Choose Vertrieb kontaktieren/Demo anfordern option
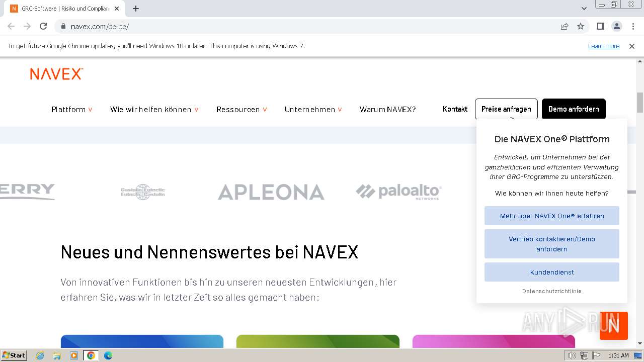 [x=552, y=244]
